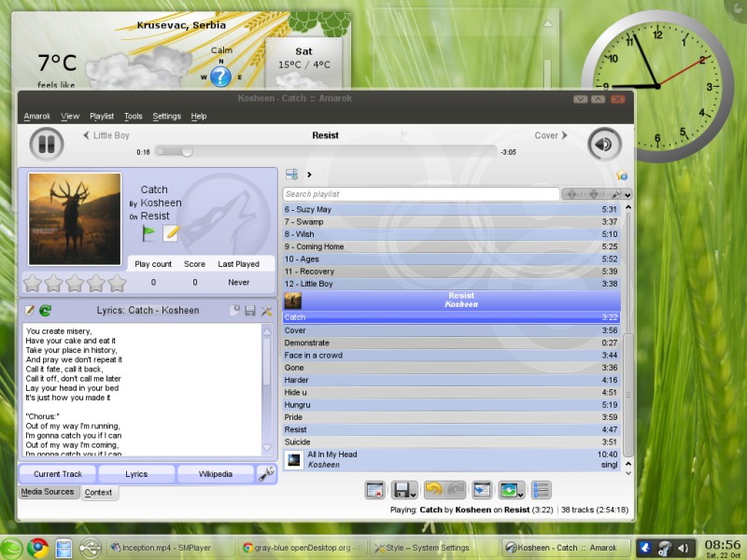Switch to the Wikipedia applet tab
This screenshot has height=560, width=747.
pos(216,474)
